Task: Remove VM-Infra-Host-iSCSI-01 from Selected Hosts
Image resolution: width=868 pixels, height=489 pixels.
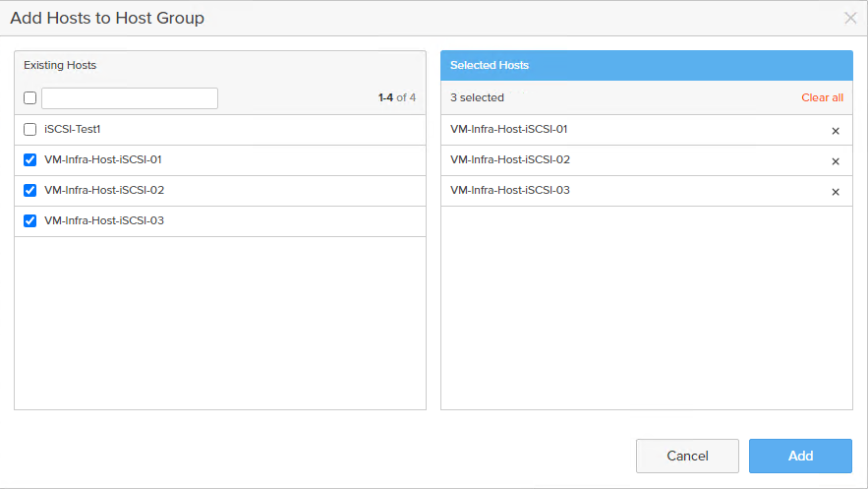Action: [x=836, y=131]
